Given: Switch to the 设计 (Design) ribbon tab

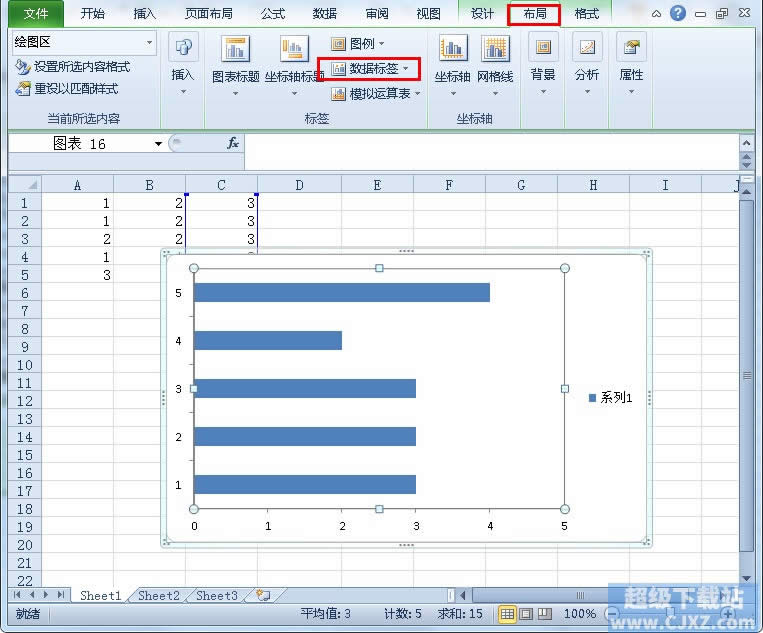Looking at the screenshot, I should pos(482,13).
